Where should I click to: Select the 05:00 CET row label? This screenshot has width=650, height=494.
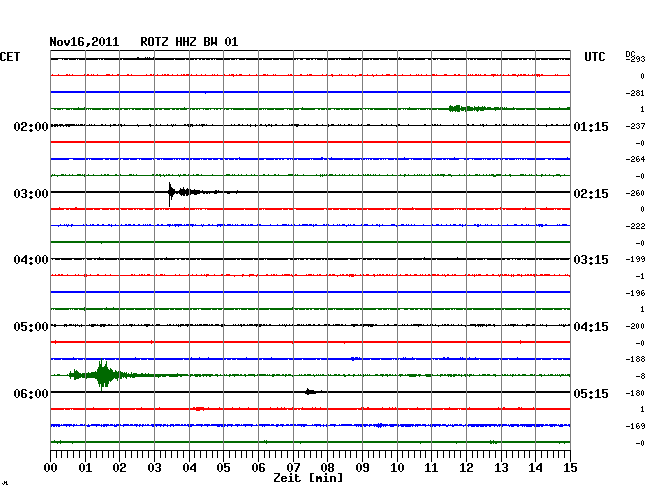(x=31, y=327)
